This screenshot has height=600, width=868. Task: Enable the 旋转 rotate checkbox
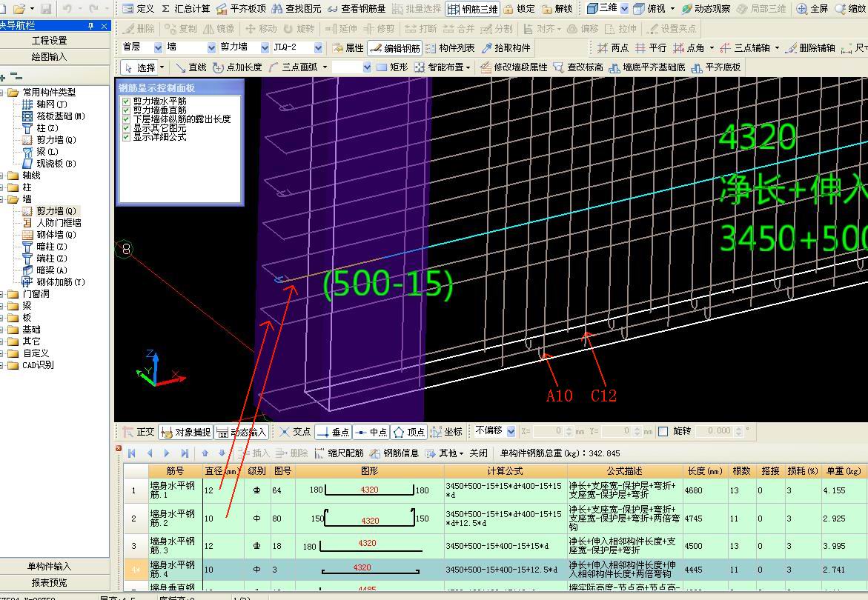coord(663,431)
